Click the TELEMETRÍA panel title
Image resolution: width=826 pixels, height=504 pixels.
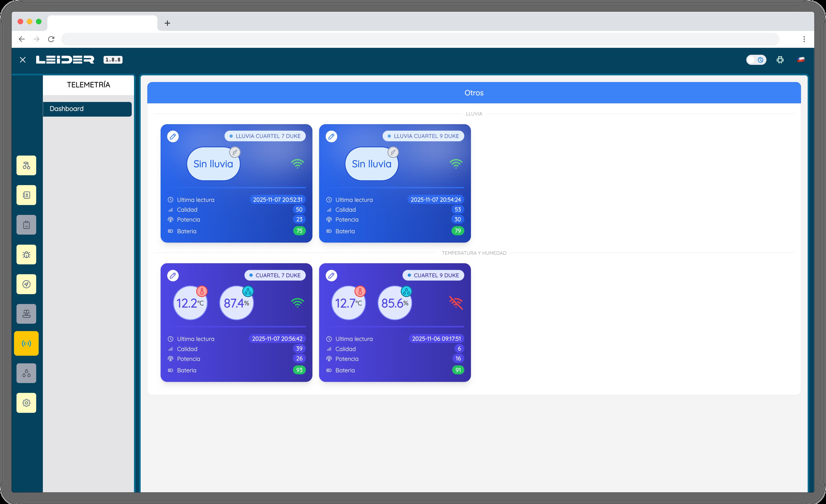pyautogui.click(x=88, y=85)
